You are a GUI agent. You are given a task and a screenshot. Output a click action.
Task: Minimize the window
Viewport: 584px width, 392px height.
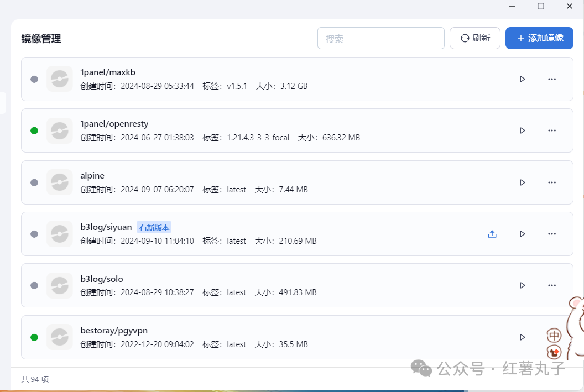click(x=512, y=6)
